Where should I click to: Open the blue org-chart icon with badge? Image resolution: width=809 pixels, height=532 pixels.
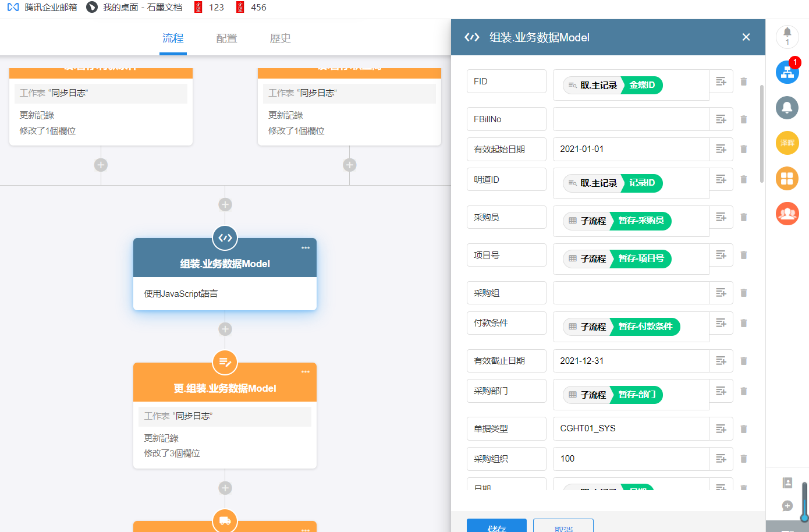click(787, 72)
